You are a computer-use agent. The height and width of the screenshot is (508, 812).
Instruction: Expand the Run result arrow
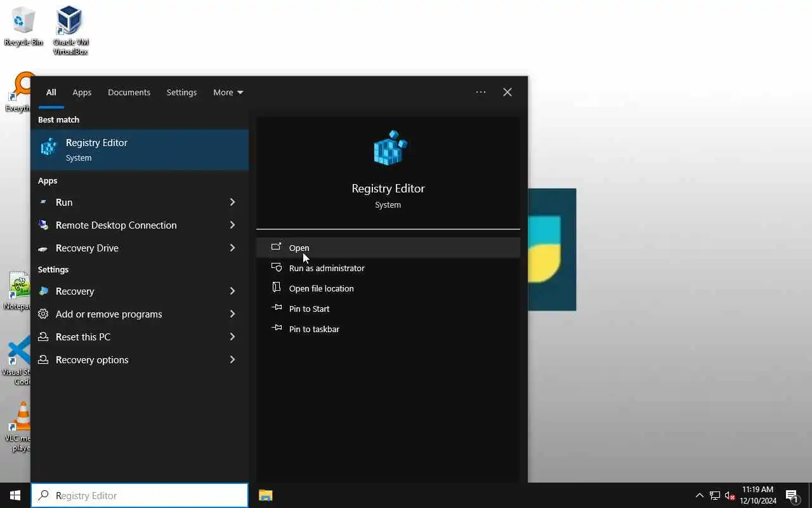coord(232,202)
